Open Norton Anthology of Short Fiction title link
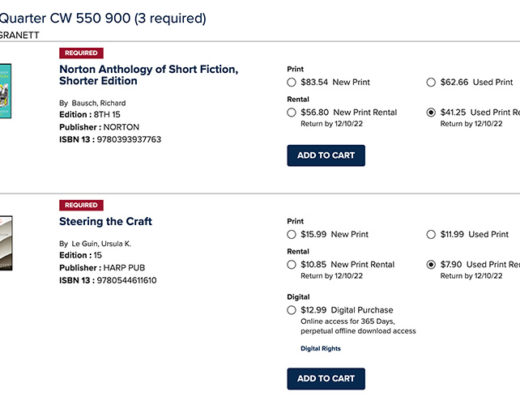The image size is (520, 400). (x=149, y=75)
